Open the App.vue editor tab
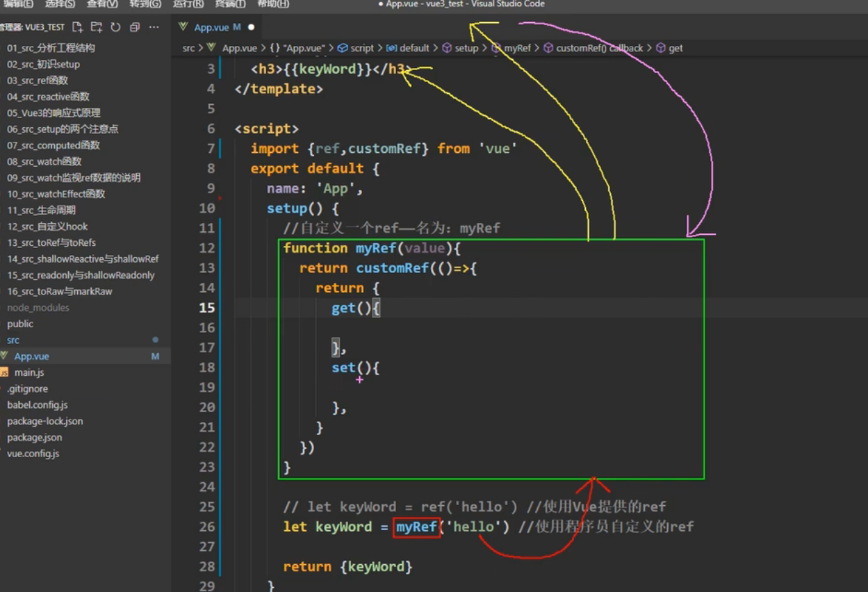Image resolution: width=868 pixels, height=592 pixels. [x=217, y=27]
